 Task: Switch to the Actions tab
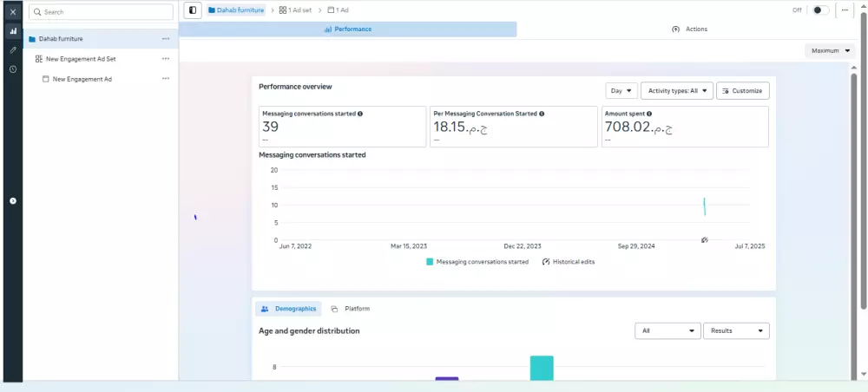coord(689,29)
